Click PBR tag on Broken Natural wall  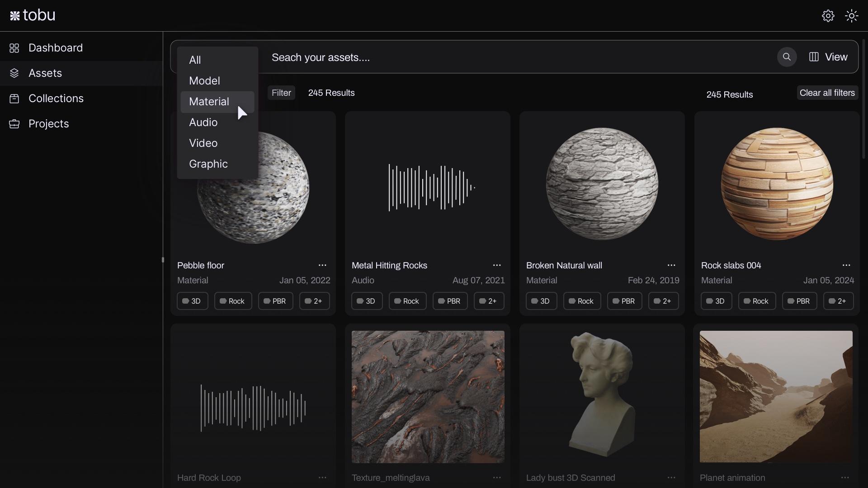(x=624, y=301)
